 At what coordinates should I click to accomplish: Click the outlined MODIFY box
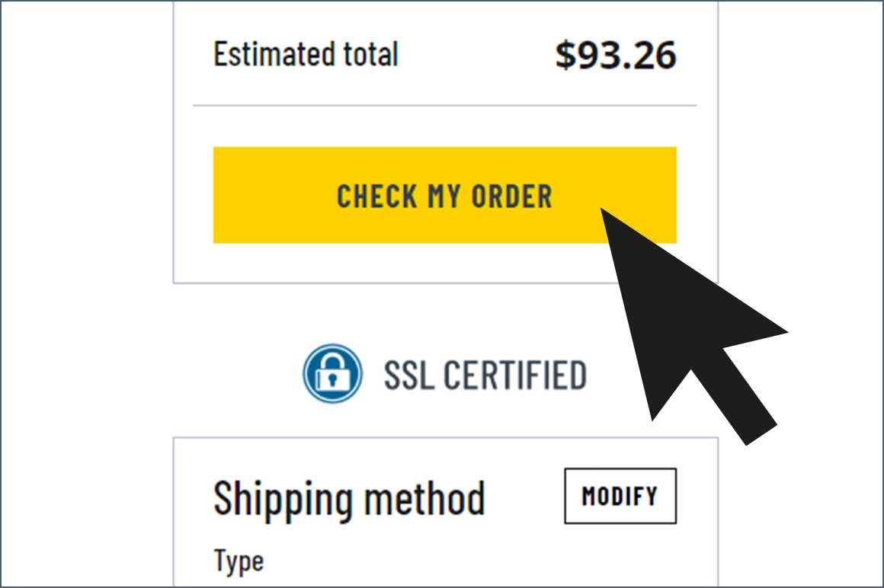point(620,496)
